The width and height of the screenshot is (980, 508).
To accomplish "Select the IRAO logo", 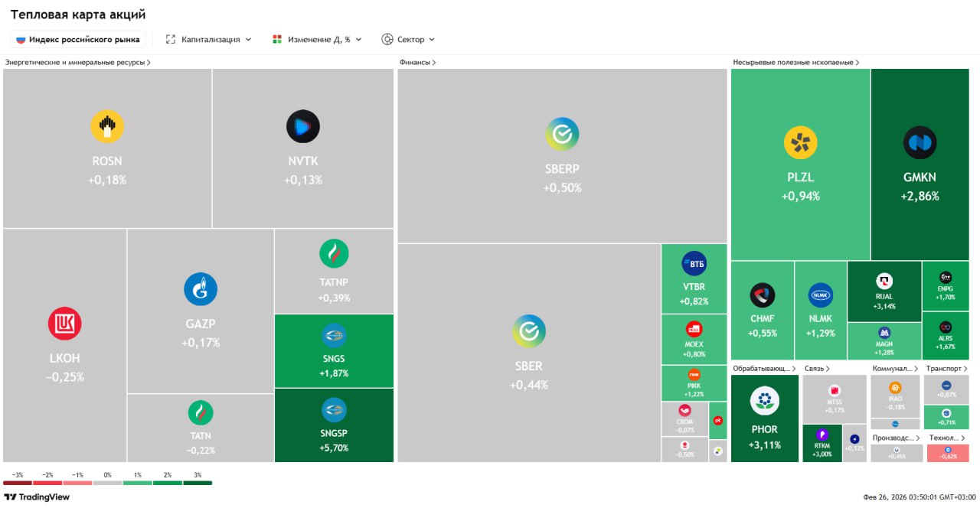I will [x=894, y=388].
